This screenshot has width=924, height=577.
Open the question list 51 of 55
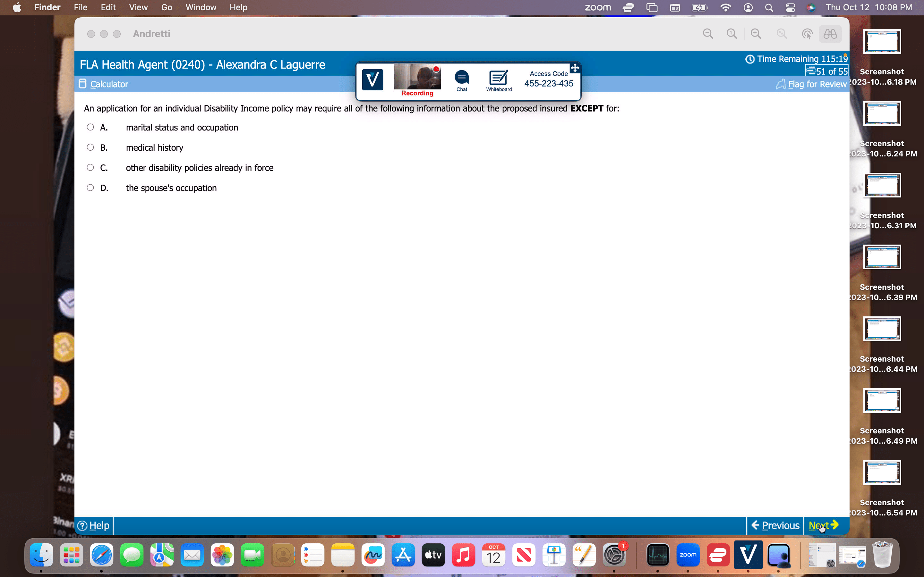(x=827, y=71)
